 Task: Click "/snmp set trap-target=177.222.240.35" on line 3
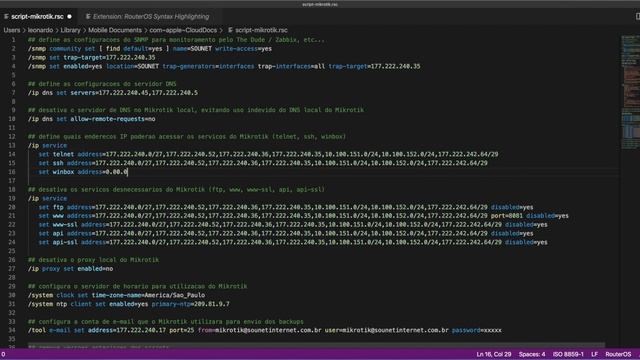(x=91, y=58)
